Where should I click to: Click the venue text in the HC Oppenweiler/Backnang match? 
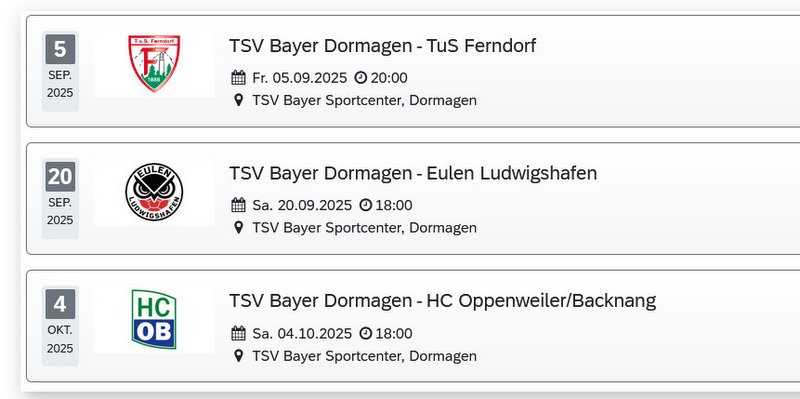pos(365,356)
